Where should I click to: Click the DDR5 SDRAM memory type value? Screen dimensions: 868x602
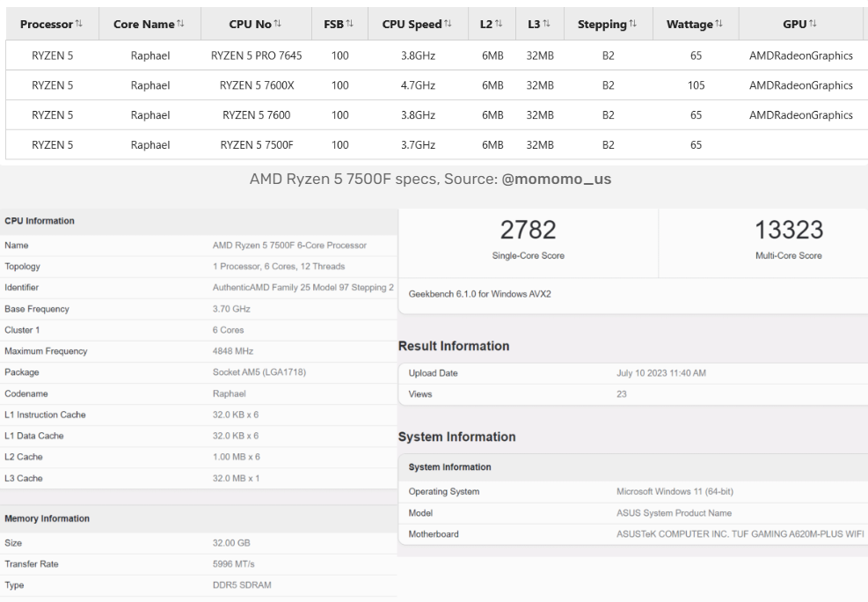[242, 585]
